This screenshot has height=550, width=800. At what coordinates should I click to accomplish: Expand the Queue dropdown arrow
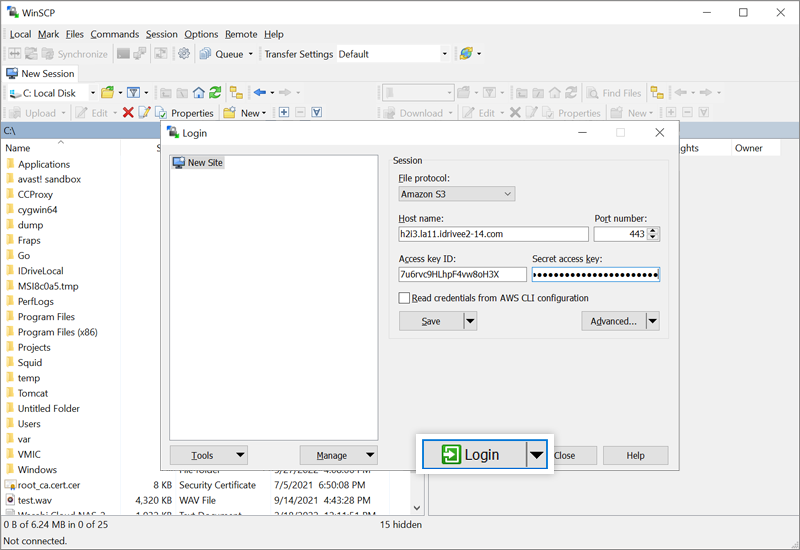click(251, 54)
